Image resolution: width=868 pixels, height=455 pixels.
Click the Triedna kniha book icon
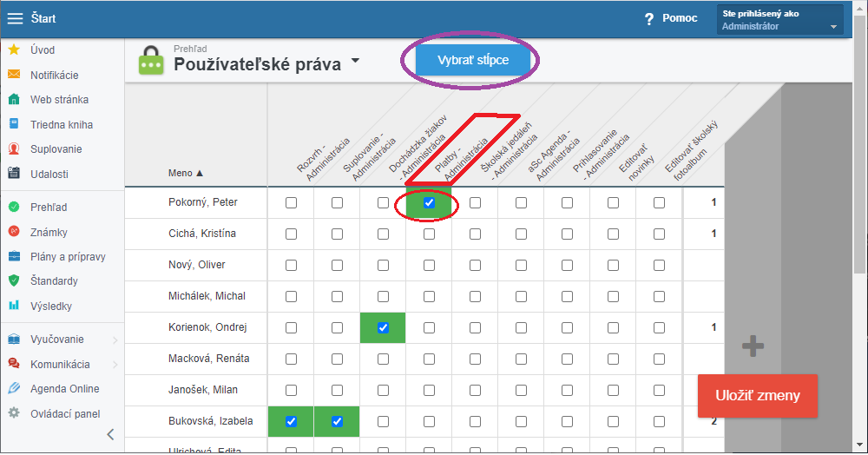coord(14,124)
